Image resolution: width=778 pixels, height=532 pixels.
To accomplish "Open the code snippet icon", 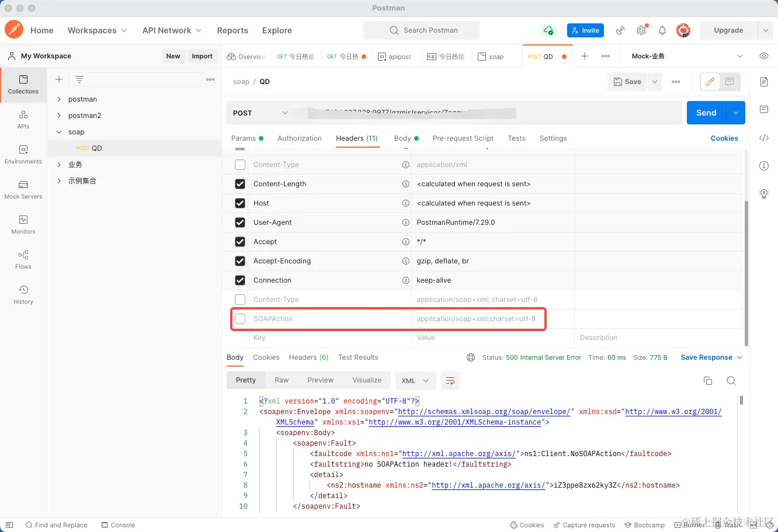I will 763,138.
